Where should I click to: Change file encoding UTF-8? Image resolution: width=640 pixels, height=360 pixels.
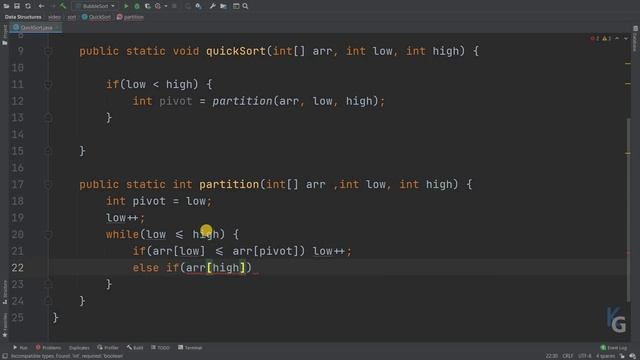click(x=584, y=356)
